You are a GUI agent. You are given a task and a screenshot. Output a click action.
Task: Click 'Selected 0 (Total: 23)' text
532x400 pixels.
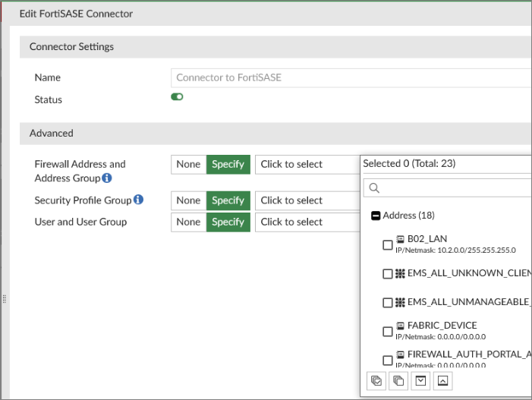click(x=409, y=163)
